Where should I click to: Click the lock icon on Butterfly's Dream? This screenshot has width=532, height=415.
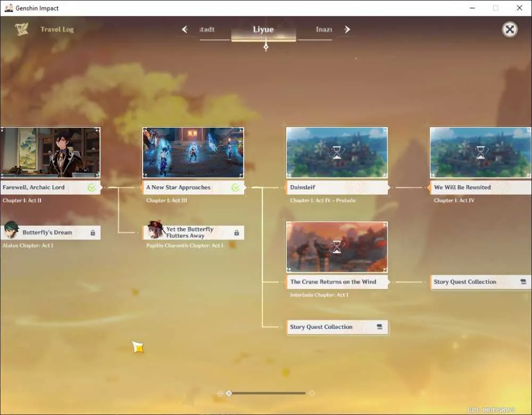[x=93, y=233]
